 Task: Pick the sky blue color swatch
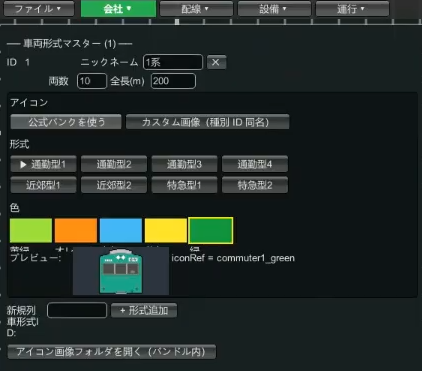point(121,230)
